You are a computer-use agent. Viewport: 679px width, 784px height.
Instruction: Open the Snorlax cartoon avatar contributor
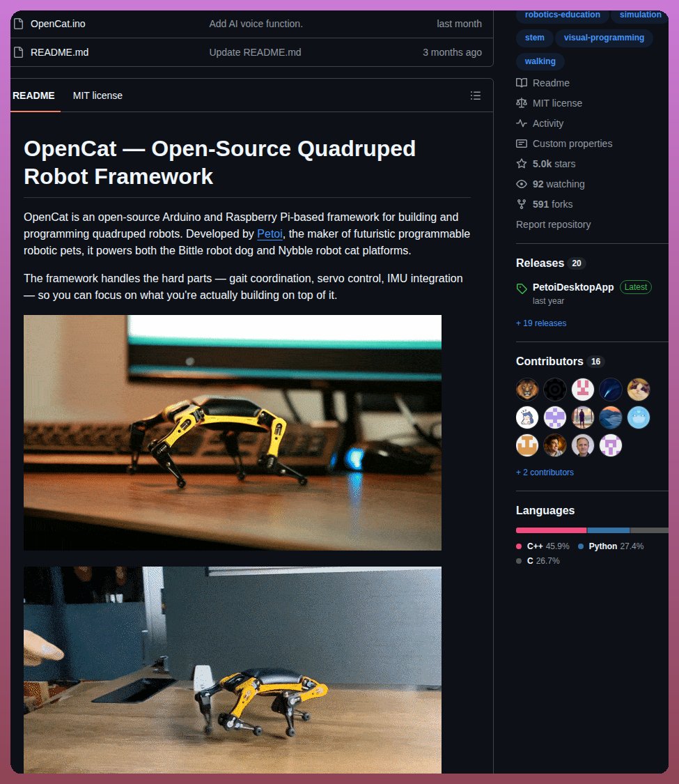pyautogui.click(x=526, y=417)
